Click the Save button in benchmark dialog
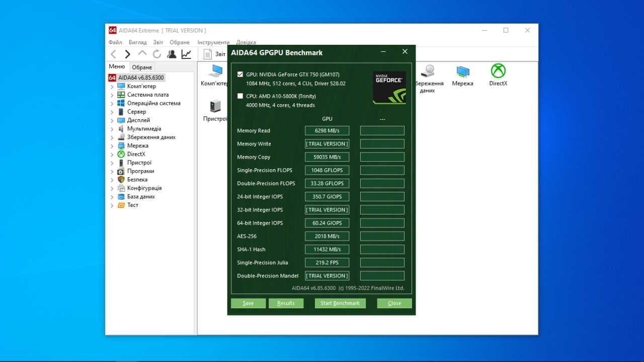The image size is (644, 362). (x=248, y=303)
